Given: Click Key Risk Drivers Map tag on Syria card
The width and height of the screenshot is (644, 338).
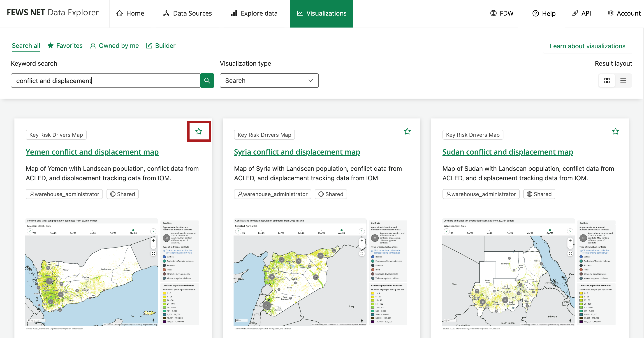Looking at the screenshot, I should coord(264,135).
